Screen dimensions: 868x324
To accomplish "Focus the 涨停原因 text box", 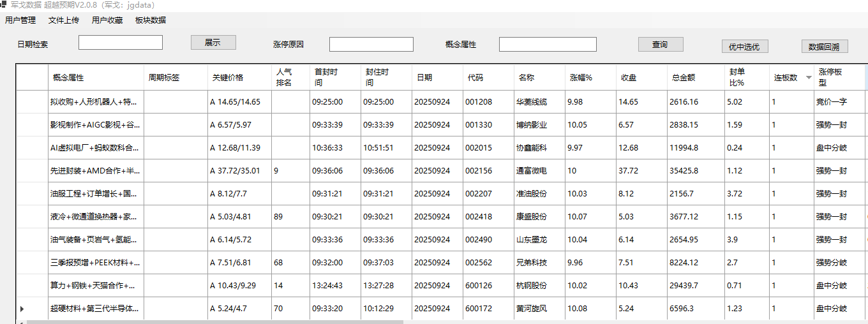I will coord(371,45).
